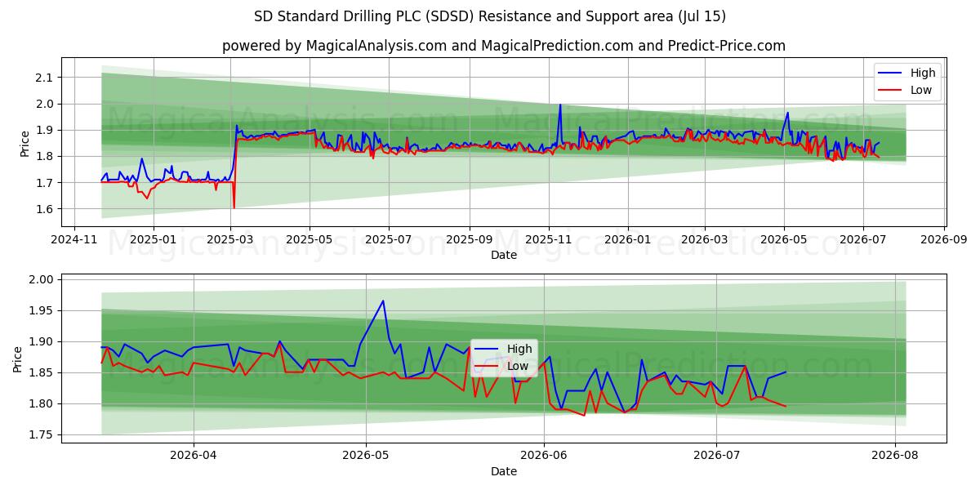Image resolution: width=980 pixels, height=490 pixels.
Task: Click the '2026-08' tick label on the bottom chart
Action: coord(895,456)
